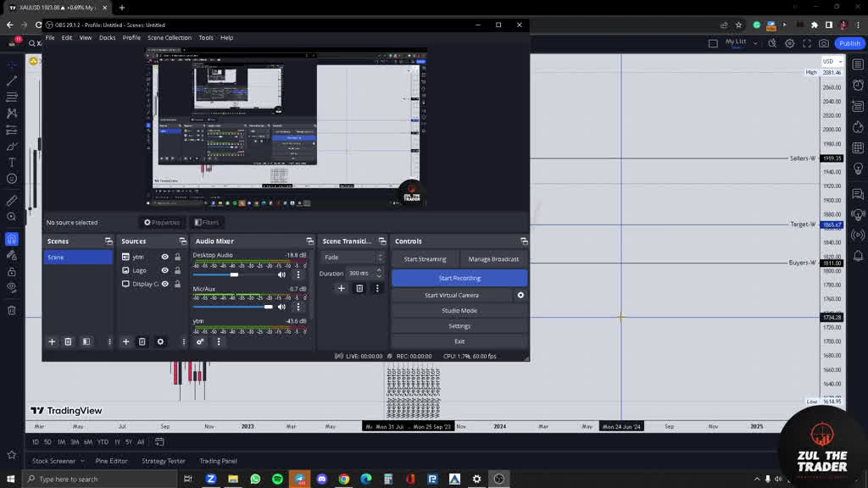Click the Start Recording button
This screenshot has height=488, width=868.
point(459,278)
